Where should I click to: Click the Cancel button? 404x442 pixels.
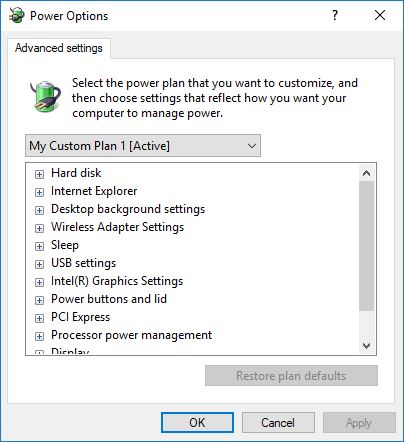[278, 423]
